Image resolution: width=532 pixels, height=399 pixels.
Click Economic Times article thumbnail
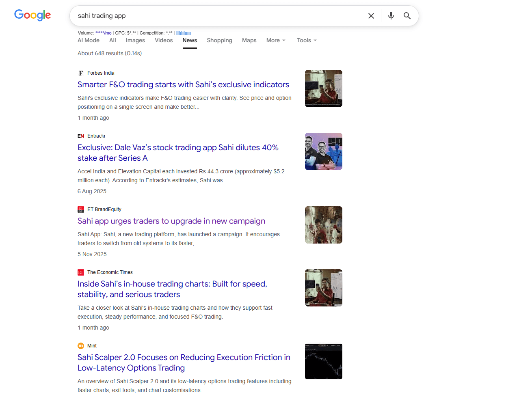click(x=324, y=288)
